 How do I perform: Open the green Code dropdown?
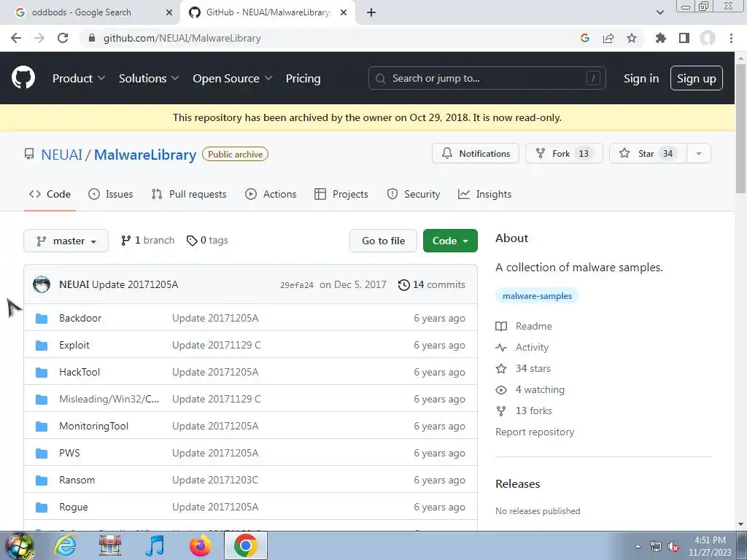(x=450, y=241)
